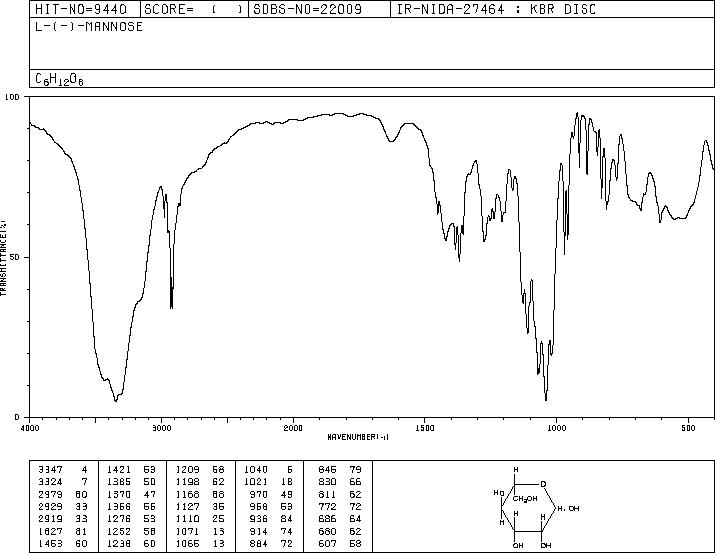This screenshot has height=553, width=715.
Task: Select peak table entry 2929
Action: [63, 506]
